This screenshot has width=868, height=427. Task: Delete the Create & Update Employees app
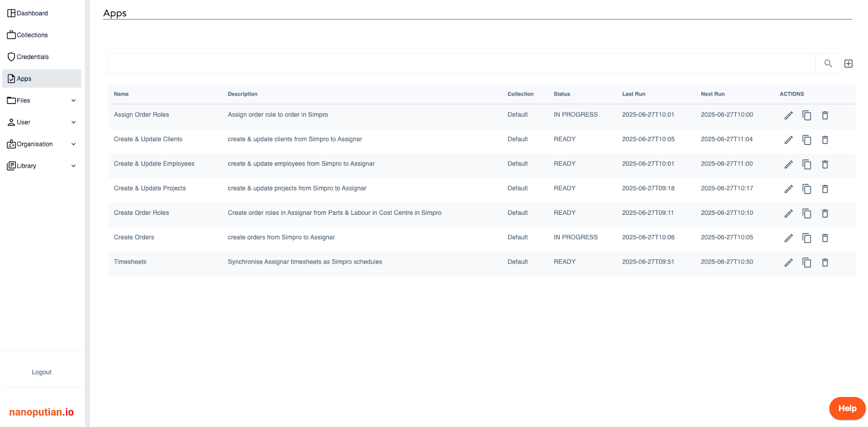click(825, 164)
